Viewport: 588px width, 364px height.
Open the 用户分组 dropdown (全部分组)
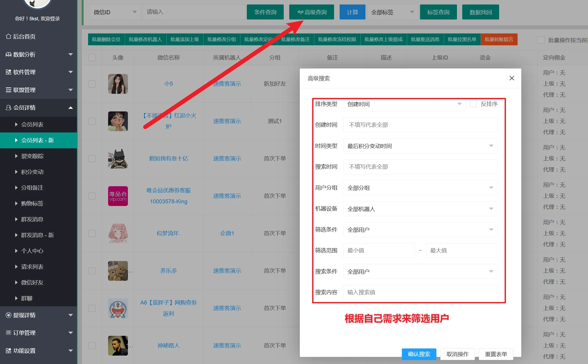pyautogui.click(x=420, y=188)
